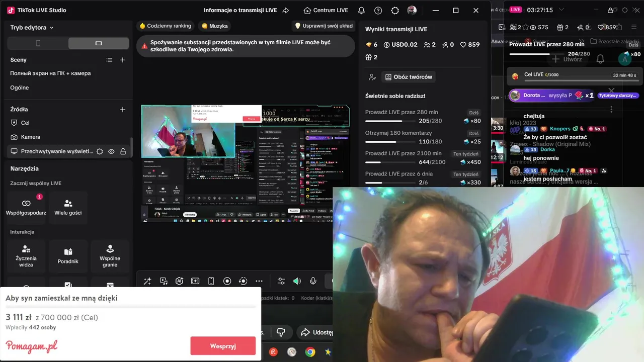Click the Pozostałe zakładki bookmarks folder

[614, 41]
